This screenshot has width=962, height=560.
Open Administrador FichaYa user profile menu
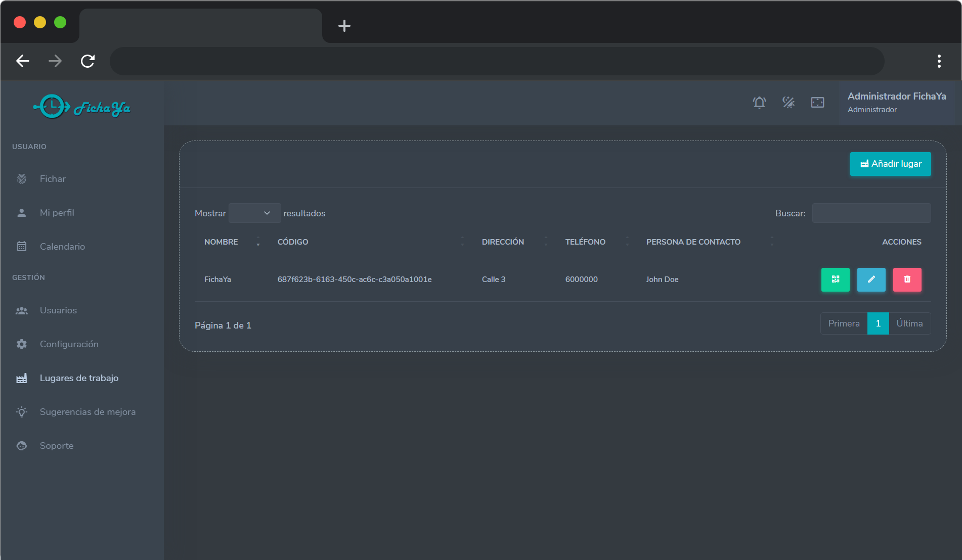[x=896, y=103]
